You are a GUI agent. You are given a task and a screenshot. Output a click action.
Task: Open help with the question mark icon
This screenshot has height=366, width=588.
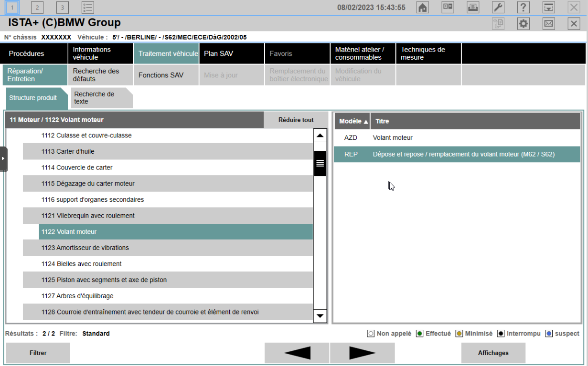[x=524, y=7]
